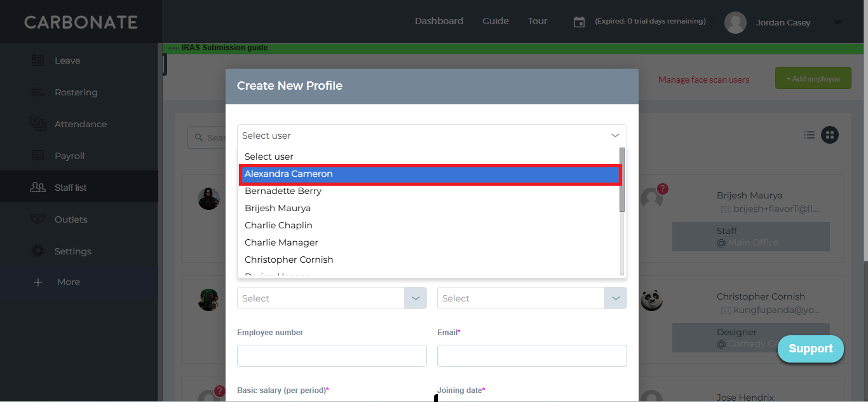The image size is (868, 402).
Task: Select the Payroll sidebar icon
Action: pos(38,156)
